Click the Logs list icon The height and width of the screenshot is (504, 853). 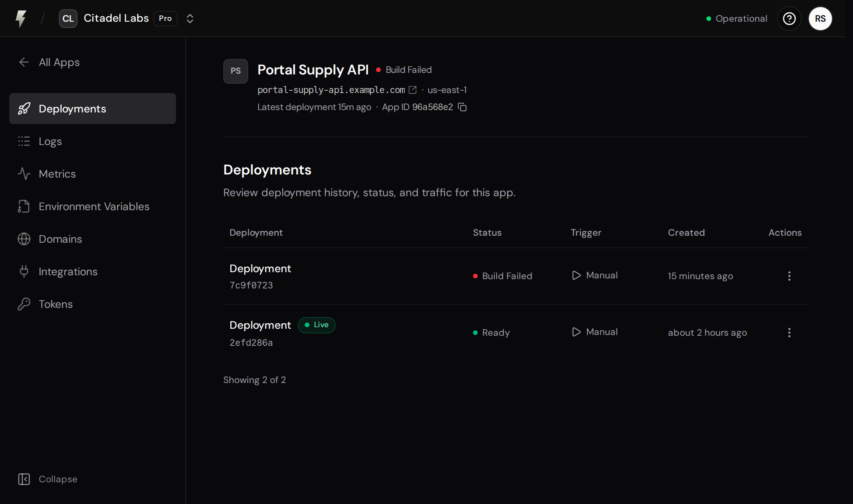[24, 141]
